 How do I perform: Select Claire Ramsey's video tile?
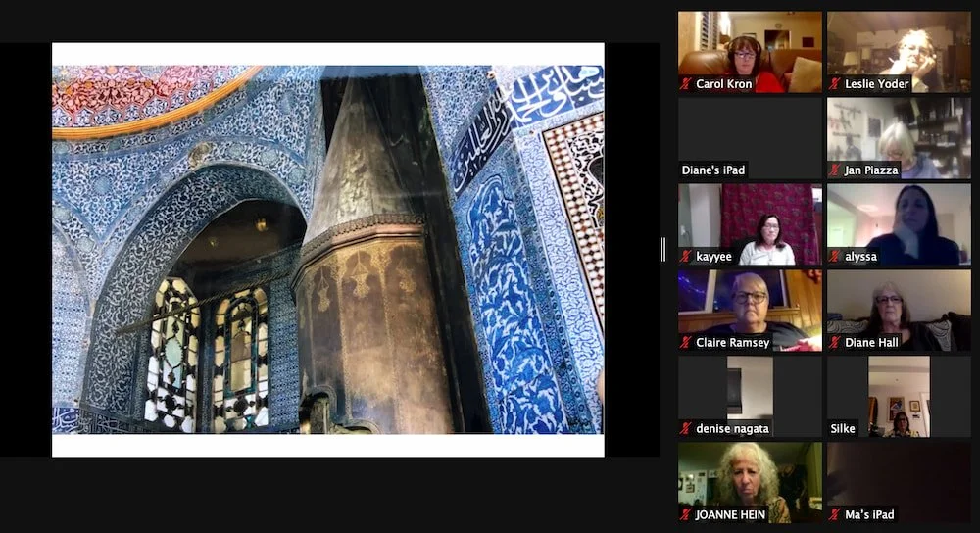click(750, 311)
